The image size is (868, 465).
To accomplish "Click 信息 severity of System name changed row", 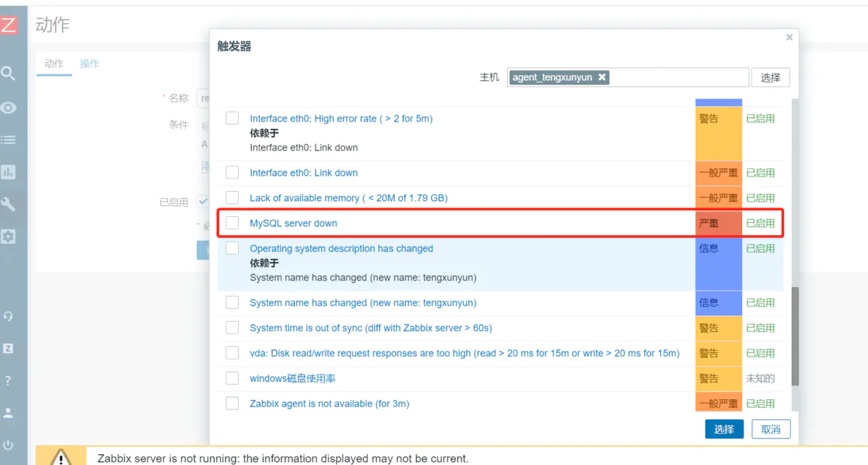I will tap(719, 303).
